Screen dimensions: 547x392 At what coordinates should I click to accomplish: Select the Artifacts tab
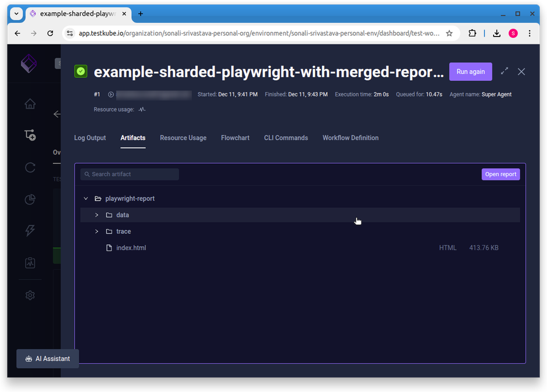point(133,138)
